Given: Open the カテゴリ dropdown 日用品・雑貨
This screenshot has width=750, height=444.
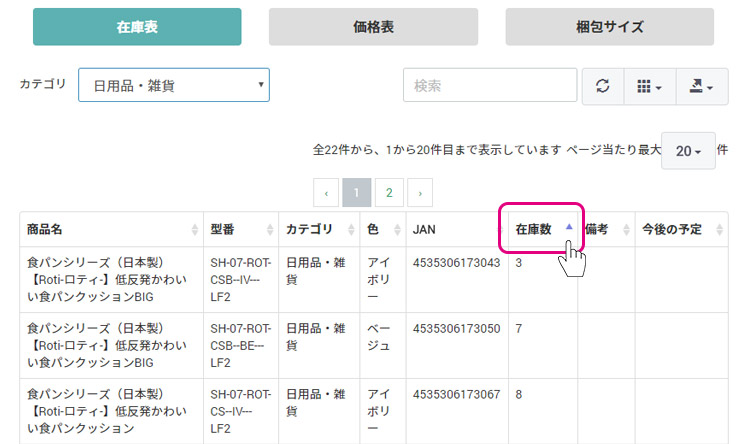Looking at the screenshot, I should (x=174, y=85).
